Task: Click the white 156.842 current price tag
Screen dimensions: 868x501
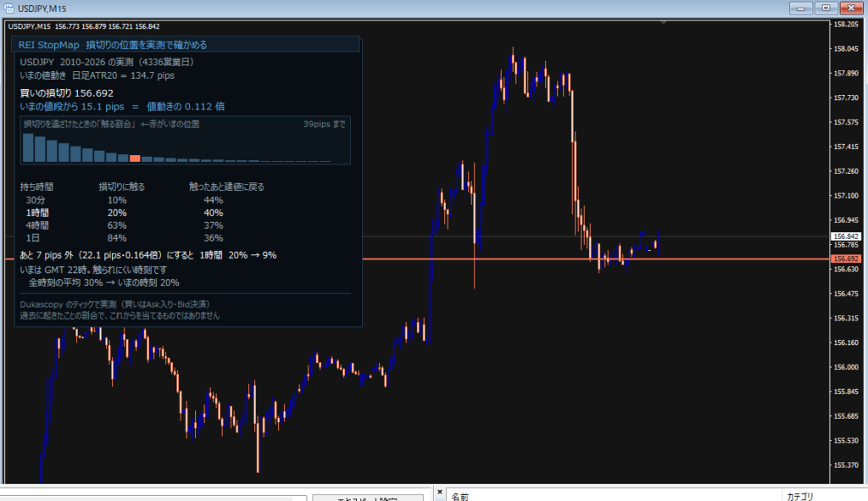Action: click(x=846, y=237)
